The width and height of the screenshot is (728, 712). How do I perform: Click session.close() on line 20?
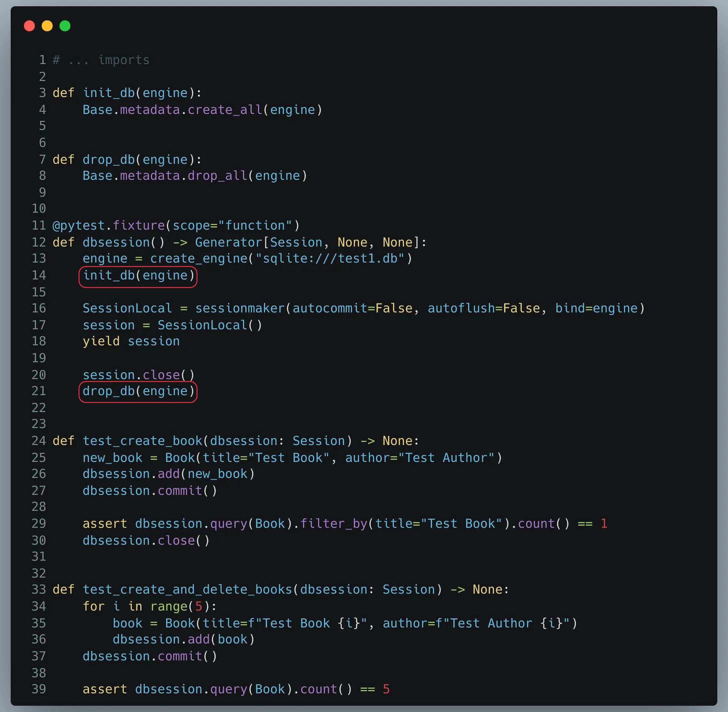point(138,375)
